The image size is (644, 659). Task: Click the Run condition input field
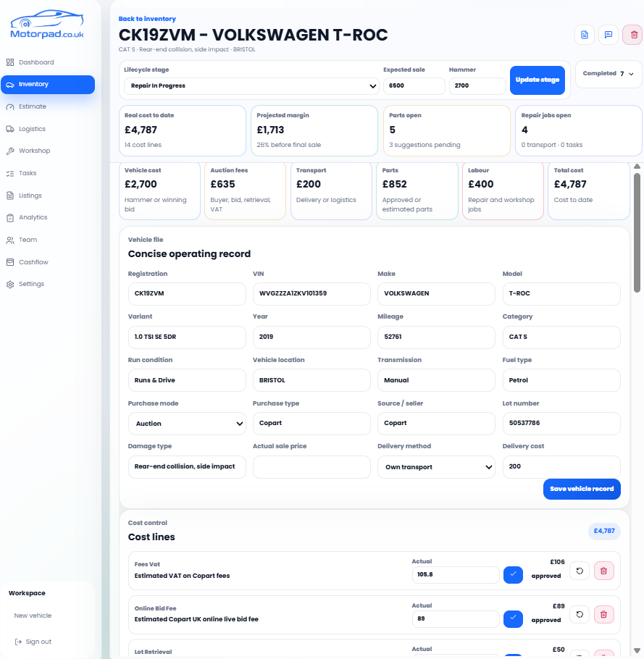[x=187, y=380]
